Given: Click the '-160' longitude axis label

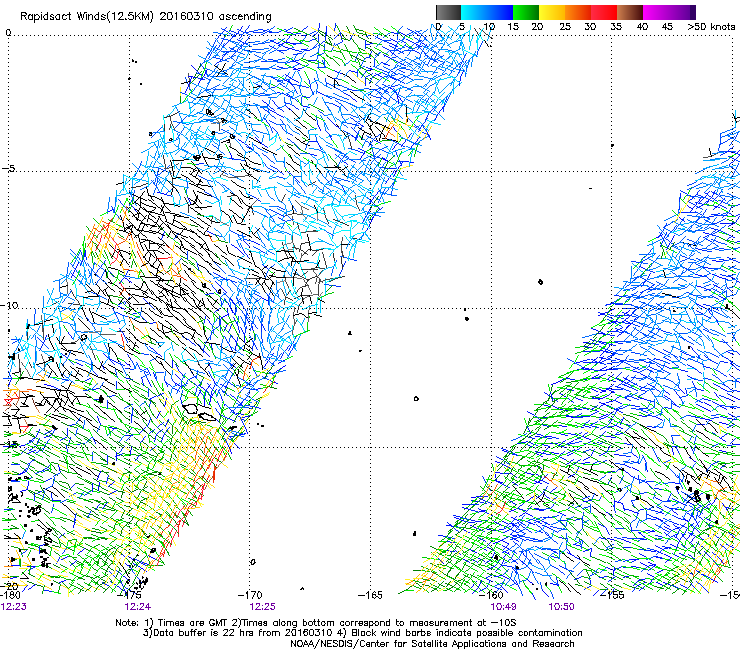Looking at the screenshot, I should (491, 595).
